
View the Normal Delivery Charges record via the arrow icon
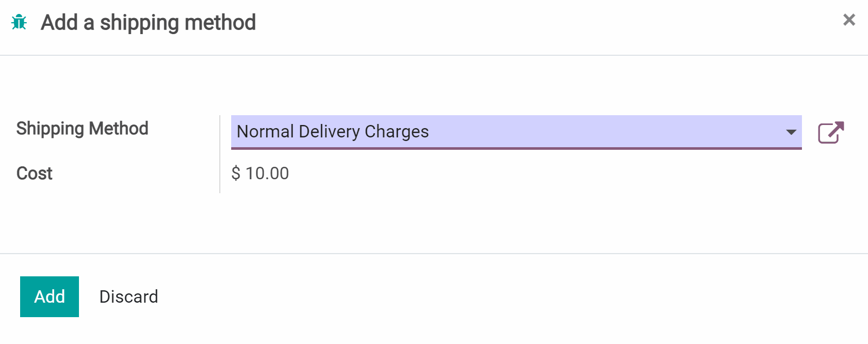click(x=831, y=133)
